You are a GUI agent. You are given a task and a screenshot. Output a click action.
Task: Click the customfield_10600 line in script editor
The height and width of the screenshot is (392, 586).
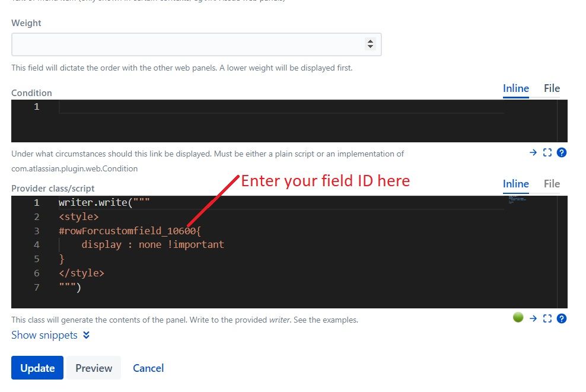(x=130, y=231)
